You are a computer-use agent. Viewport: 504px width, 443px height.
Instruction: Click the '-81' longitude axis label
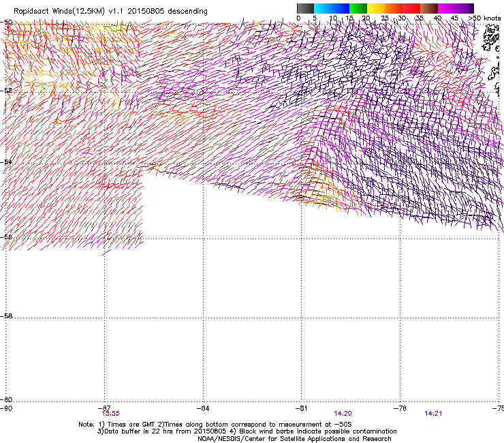301,408
